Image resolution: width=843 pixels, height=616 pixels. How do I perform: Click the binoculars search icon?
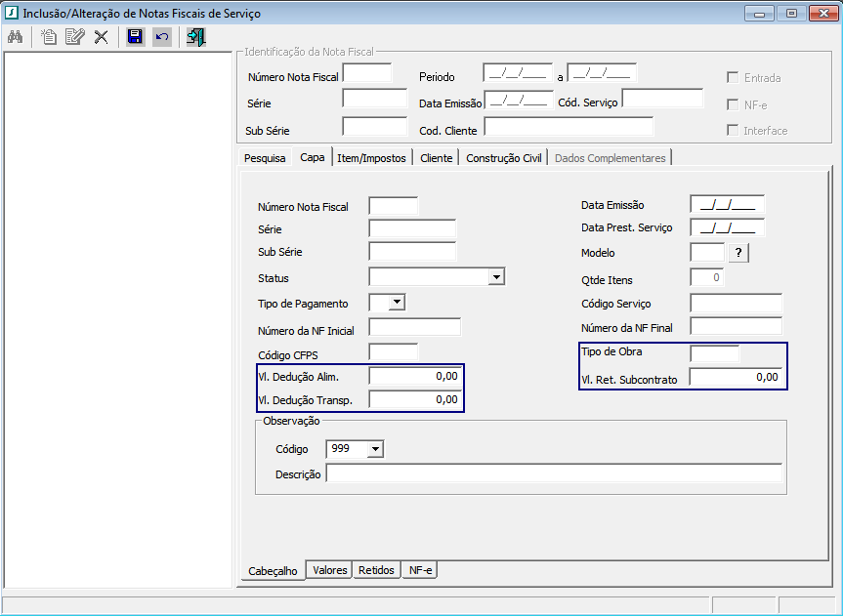click(x=15, y=37)
